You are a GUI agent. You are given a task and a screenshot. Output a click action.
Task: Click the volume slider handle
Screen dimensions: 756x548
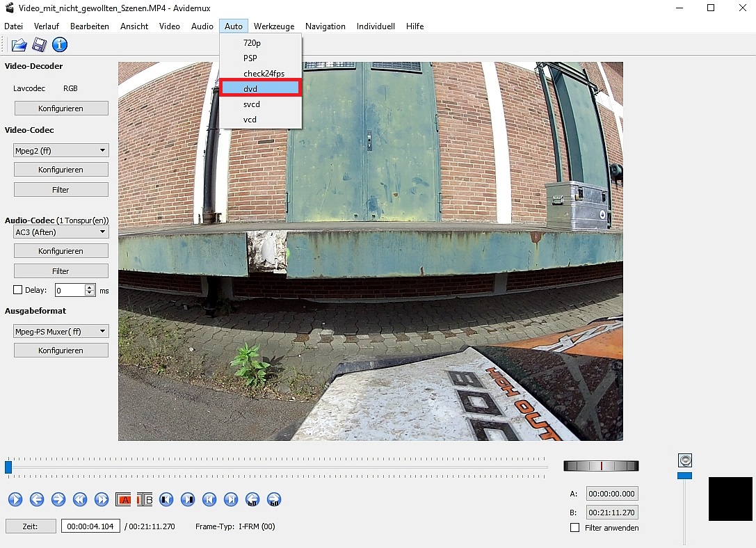coord(685,476)
